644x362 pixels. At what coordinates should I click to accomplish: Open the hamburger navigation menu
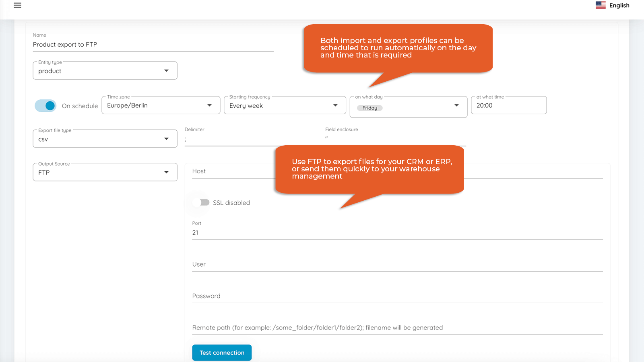pyautogui.click(x=17, y=5)
